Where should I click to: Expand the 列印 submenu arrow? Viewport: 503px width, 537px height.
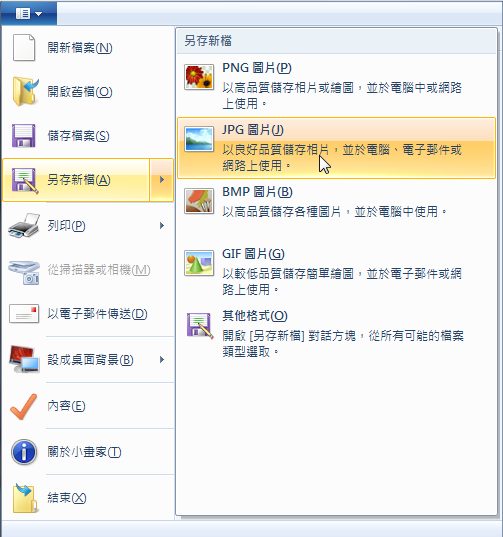162,225
